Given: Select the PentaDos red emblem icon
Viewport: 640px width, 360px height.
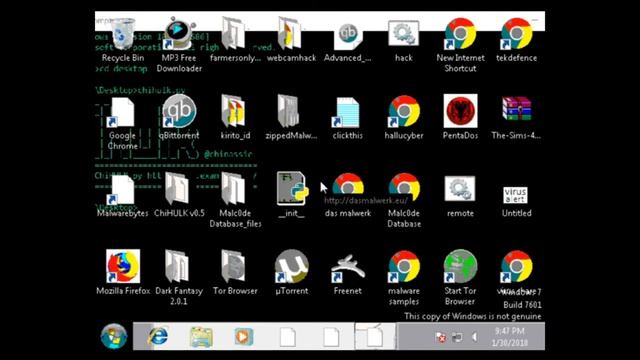Looking at the screenshot, I should coord(460,111).
